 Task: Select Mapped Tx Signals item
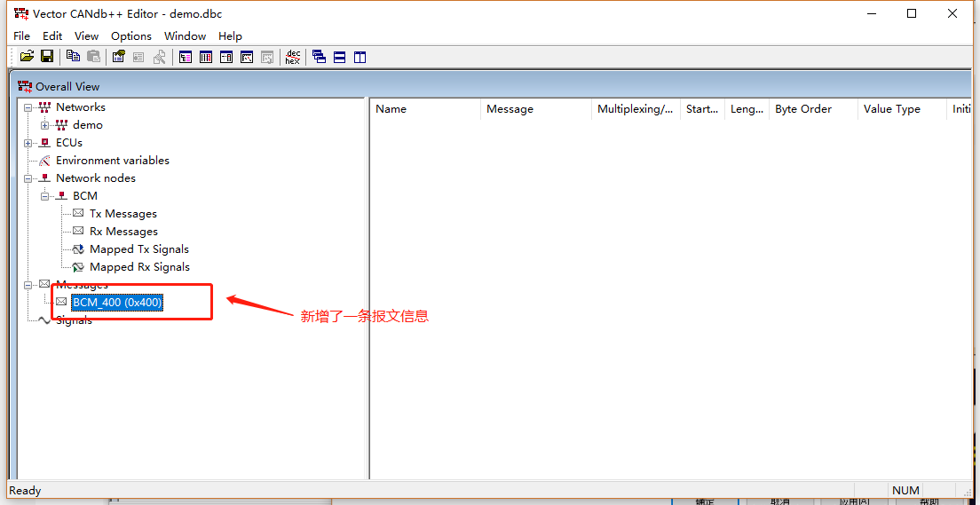pyautogui.click(x=138, y=249)
